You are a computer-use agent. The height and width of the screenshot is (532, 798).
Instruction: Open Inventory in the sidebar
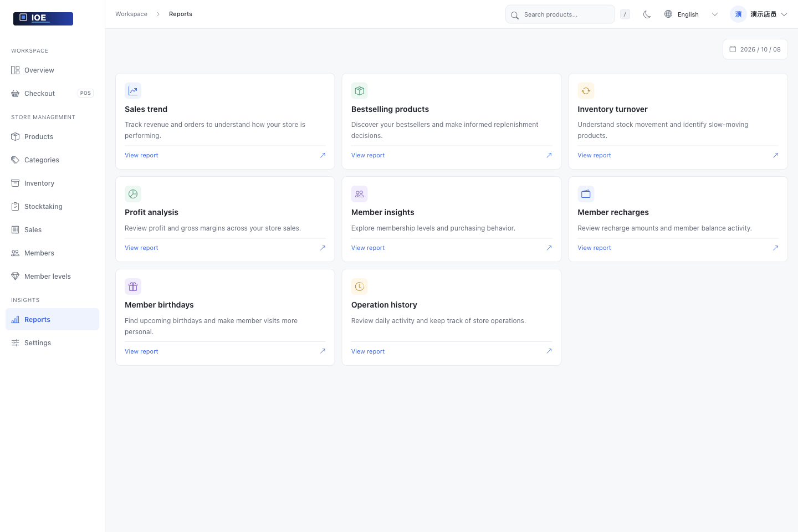point(52,183)
